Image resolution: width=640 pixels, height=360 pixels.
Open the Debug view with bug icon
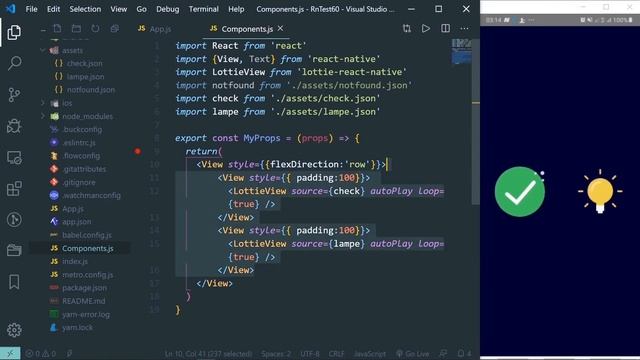14,126
